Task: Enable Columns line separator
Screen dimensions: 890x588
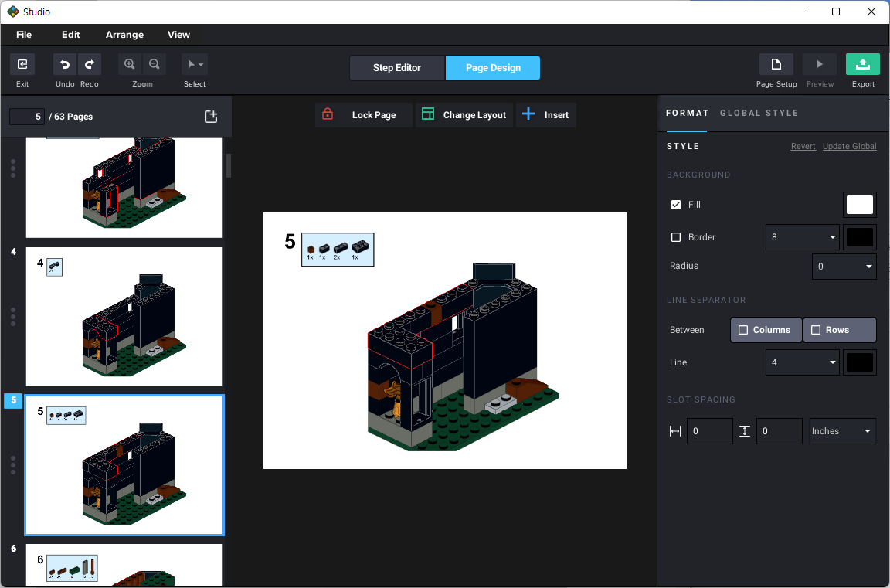Action: 766,330
